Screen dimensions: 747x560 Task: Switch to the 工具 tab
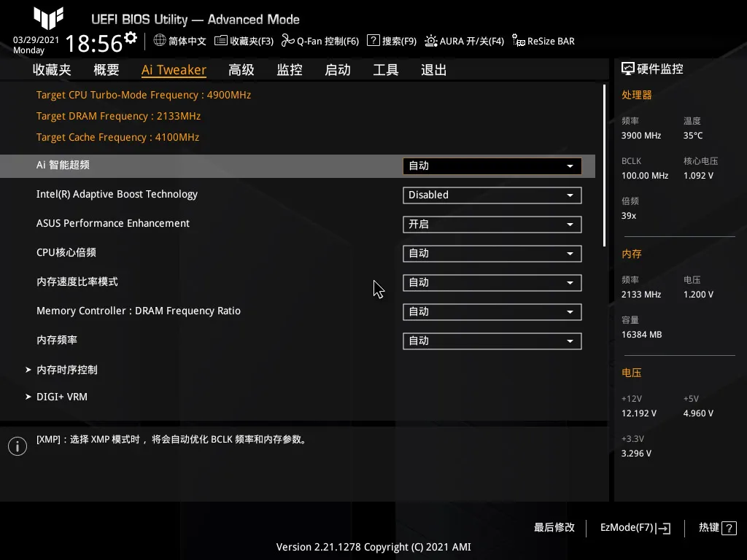(386, 70)
